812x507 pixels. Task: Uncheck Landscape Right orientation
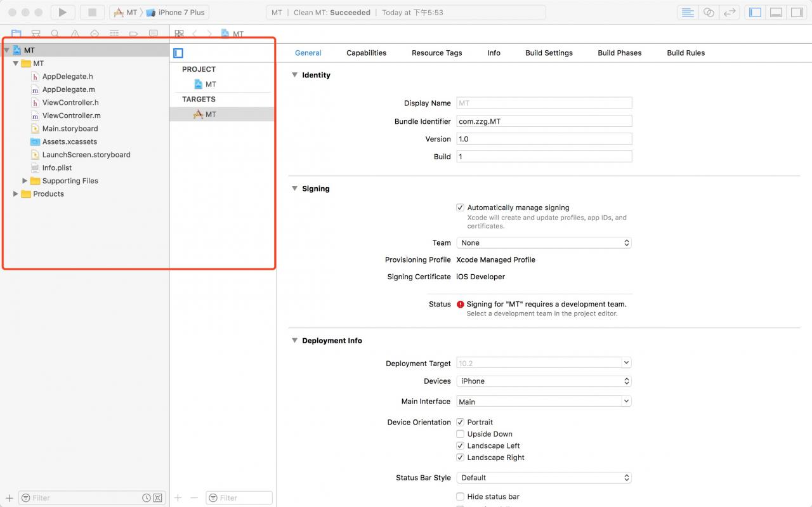(x=460, y=458)
